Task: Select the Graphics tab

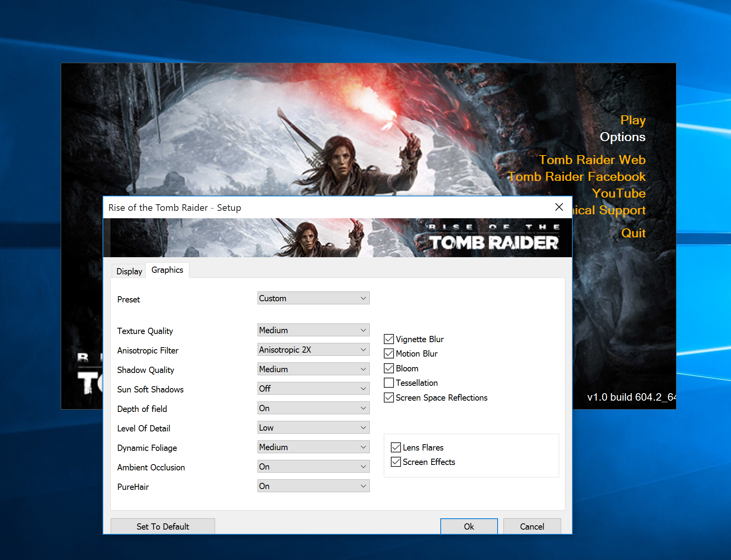Action: (167, 270)
